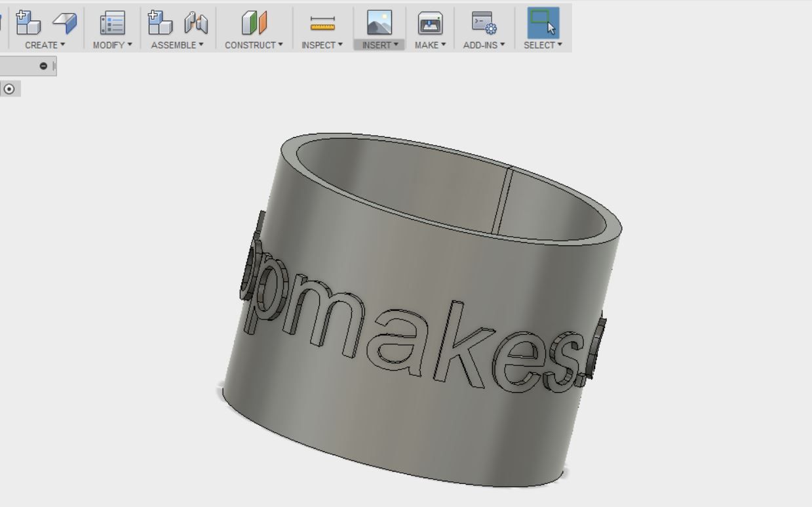Open the CONSTRUCT dropdown arrow
The width and height of the screenshot is (812, 507).
pyautogui.click(x=253, y=45)
